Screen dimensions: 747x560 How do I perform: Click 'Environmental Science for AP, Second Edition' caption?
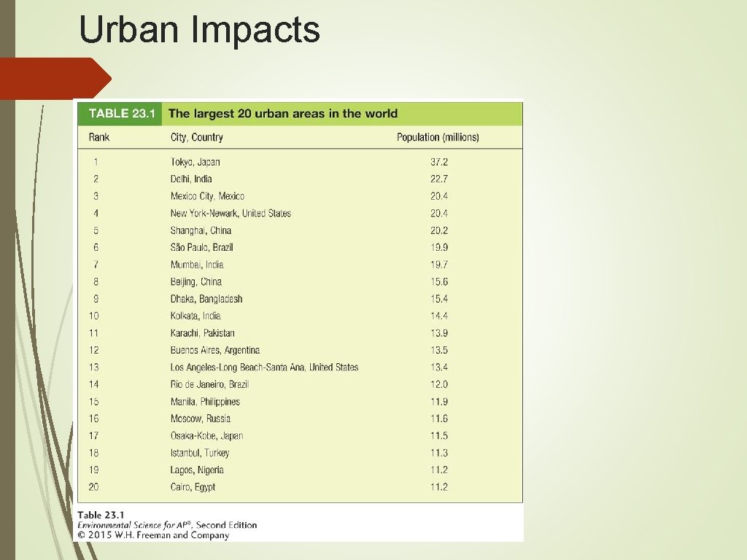167,525
